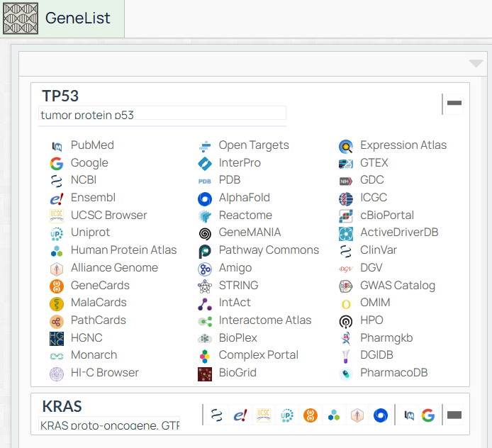The width and height of the screenshot is (492, 448).
Task: Open the Pathway Commons icon
Action: (205, 251)
